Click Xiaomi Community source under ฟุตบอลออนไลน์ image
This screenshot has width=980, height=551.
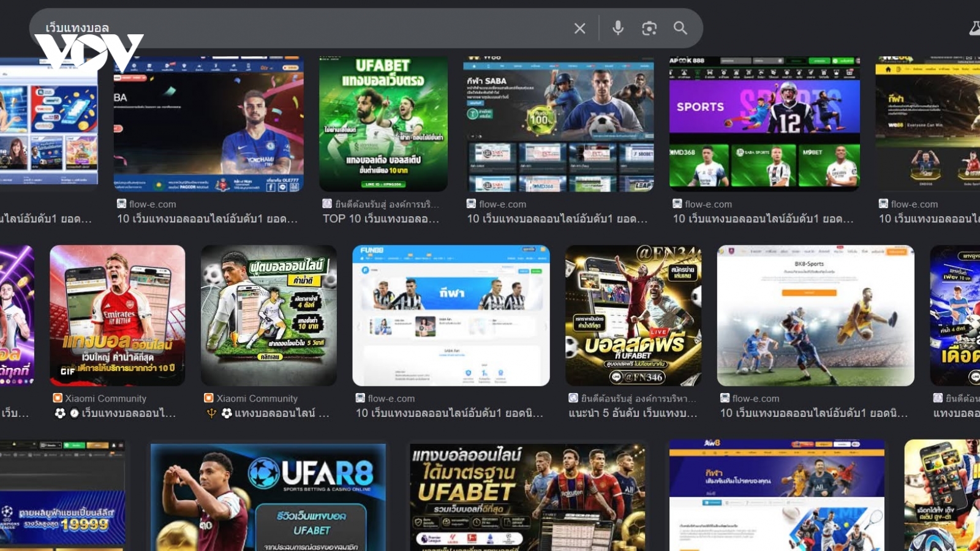pyautogui.click(x=257, y=399)
